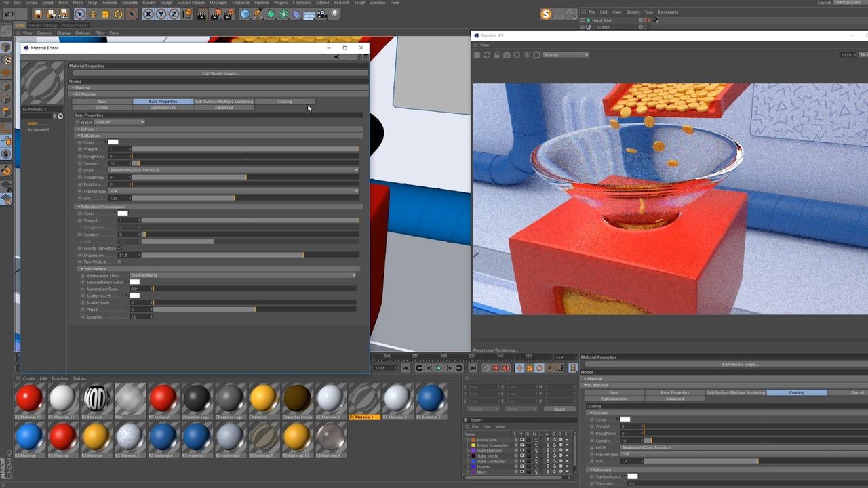Open Optimizations tab in Material Editor

pyautogui.click(x=163, y=108)
